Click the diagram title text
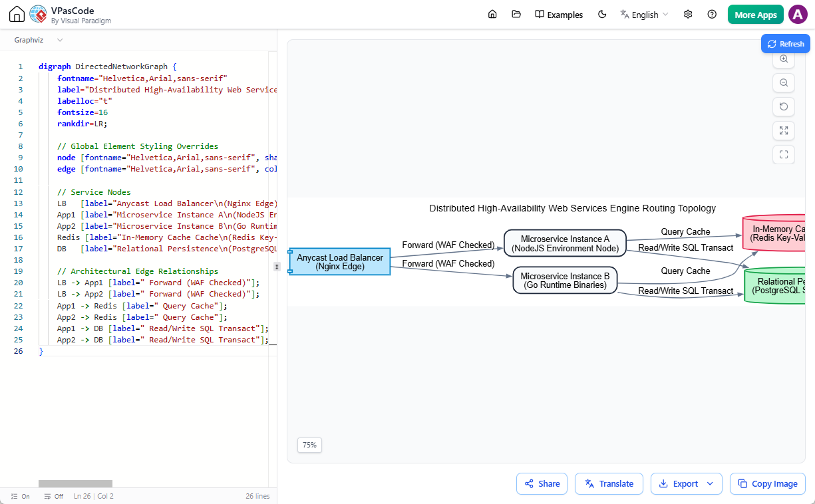Screen dimensions: 815x504 (572, 208)
